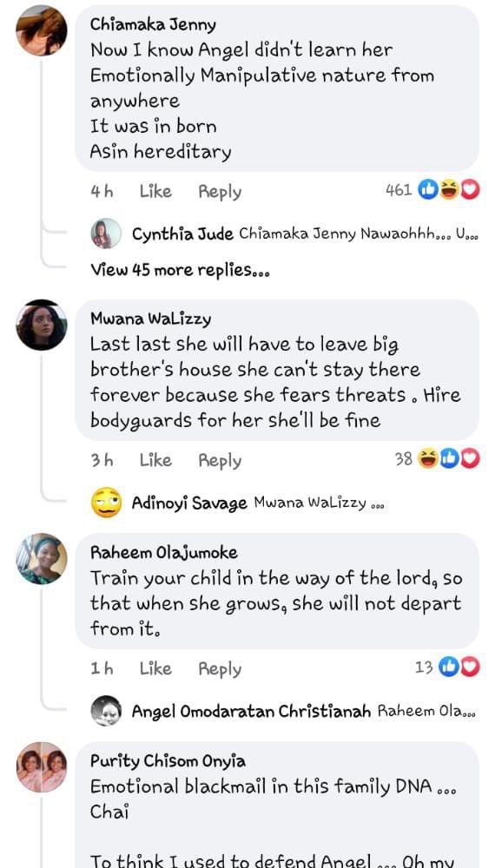Reply to Chiamaka Jenny's comment
The width and height of the screenshot is (495, 868).
(220, 192)
